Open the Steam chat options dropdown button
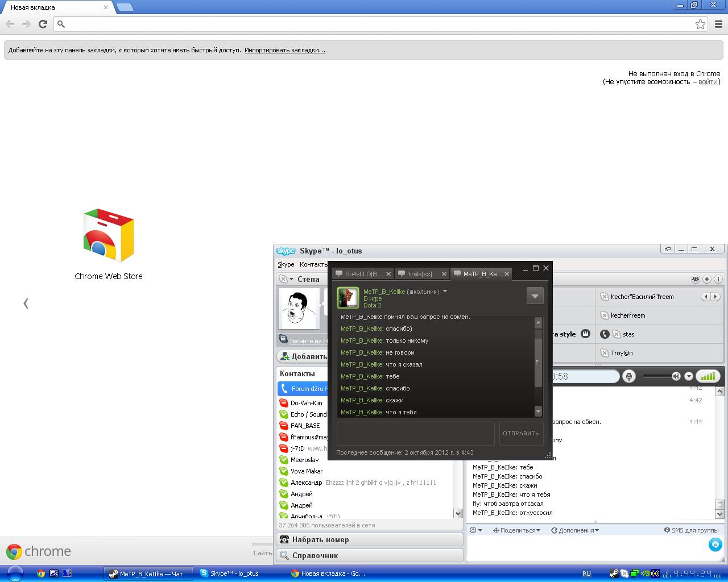The image size is (728, 582). click(535, 296)
